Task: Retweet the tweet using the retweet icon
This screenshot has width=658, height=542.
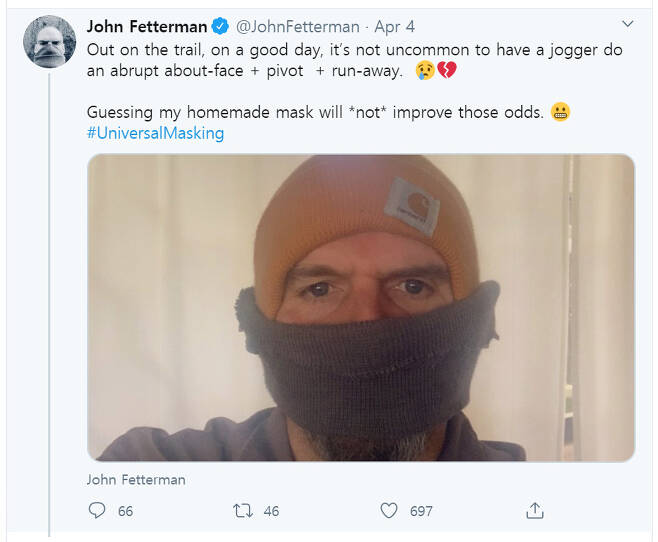Action: click(243, 511)
